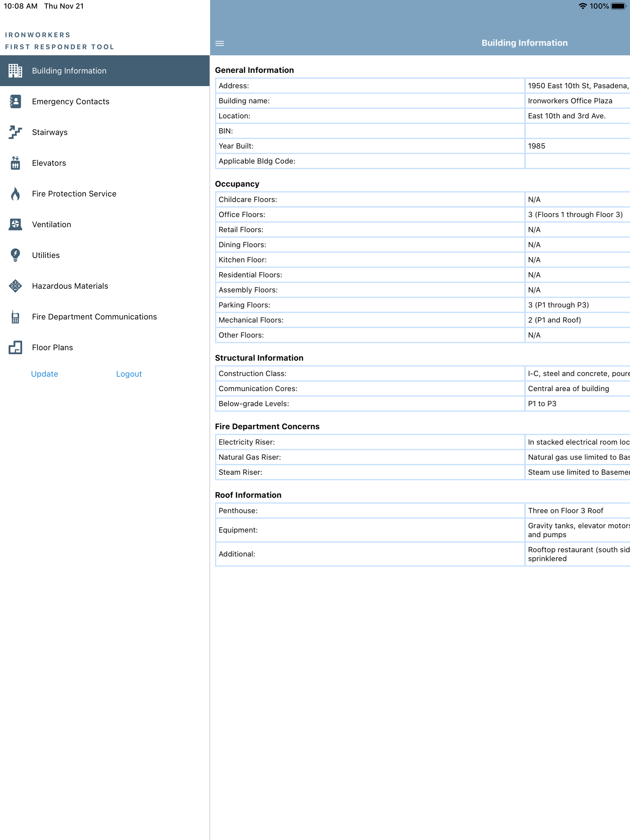The image size is (630, 840).
Task: Click the Hazardous Materials diamond icon
Action: (x=15, y=286)
